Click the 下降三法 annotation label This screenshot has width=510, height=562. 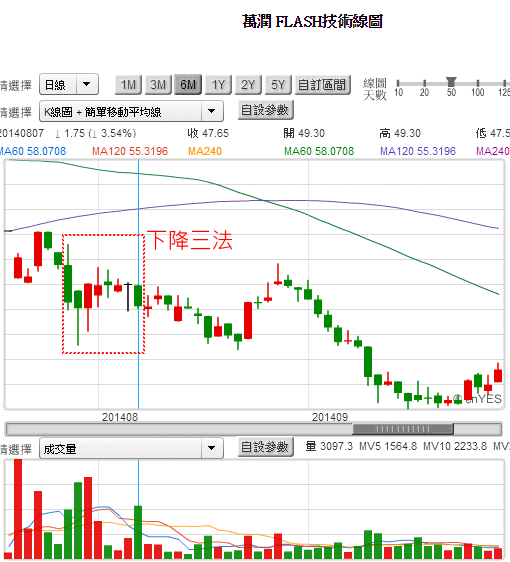tap(190, 240)
